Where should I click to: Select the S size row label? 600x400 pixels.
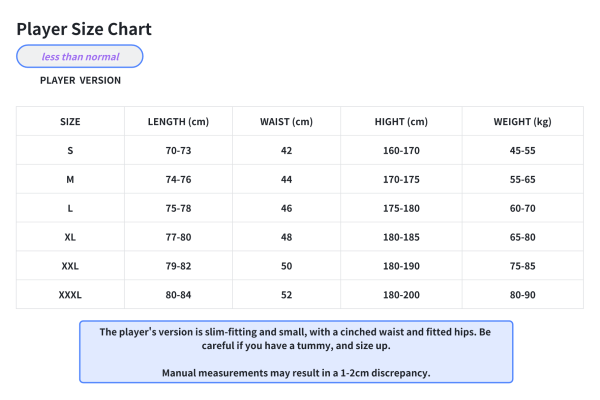tap(70, 150)
